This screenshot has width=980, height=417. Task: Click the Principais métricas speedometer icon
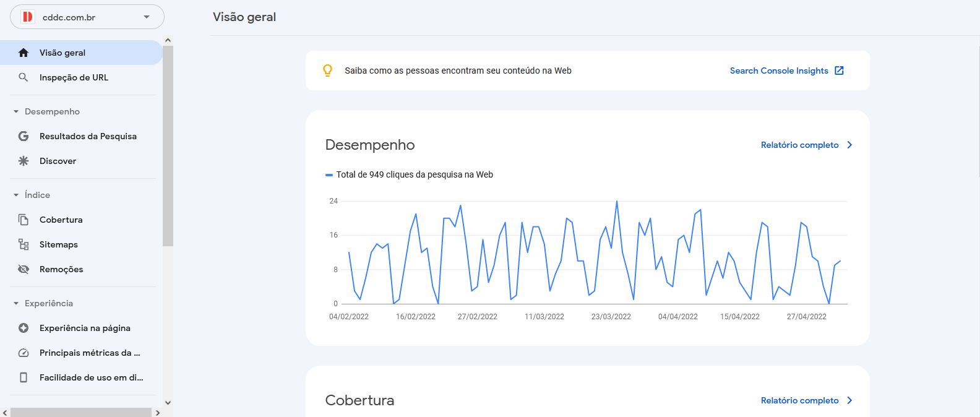24,353
